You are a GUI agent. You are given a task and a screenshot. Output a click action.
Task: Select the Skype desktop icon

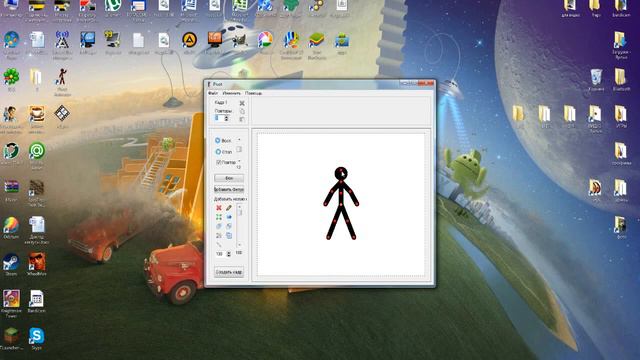click(x=36, y=336)
